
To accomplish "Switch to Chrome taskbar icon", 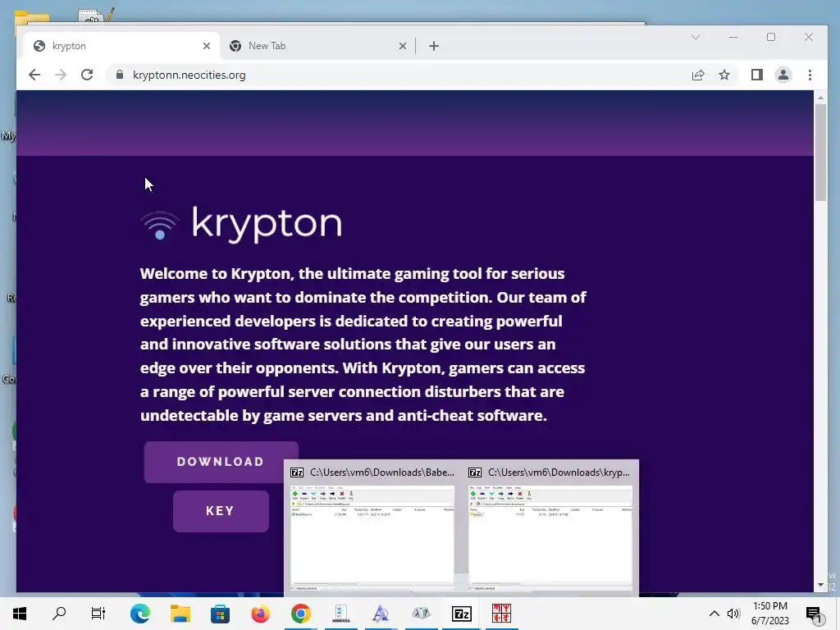I will [x=300, y=614].
